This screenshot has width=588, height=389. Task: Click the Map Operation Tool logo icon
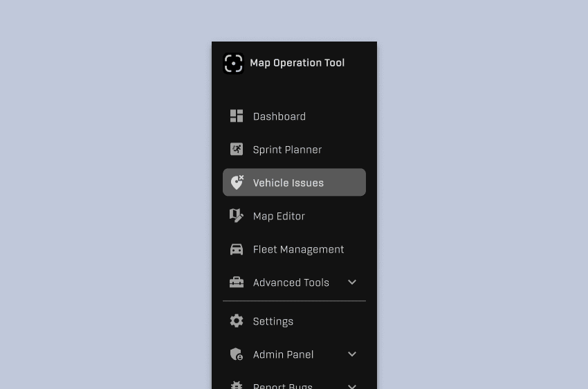pyautogui.click(x=233, y=64)
